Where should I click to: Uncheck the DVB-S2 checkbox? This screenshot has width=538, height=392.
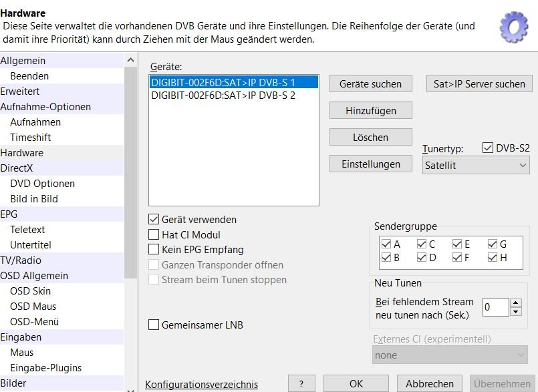pyautogui.click(x=487, y=148)
